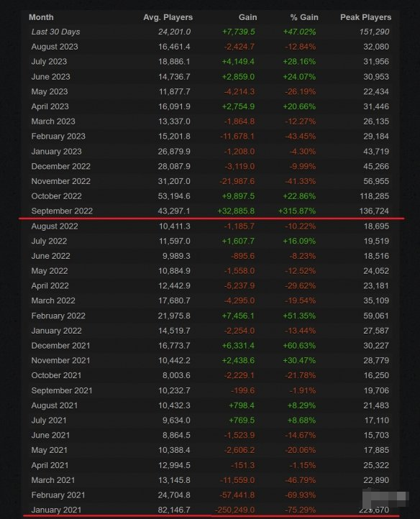
Task: Click February 2021 -69.93% value
Action: point(301,495)
